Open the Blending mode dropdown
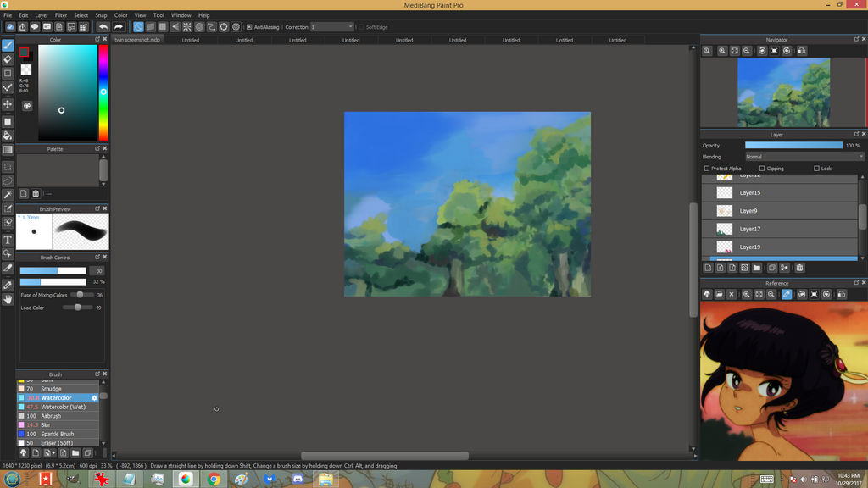Screen dimensions: 868x488 pyautogui.click(x=804, y=157)
